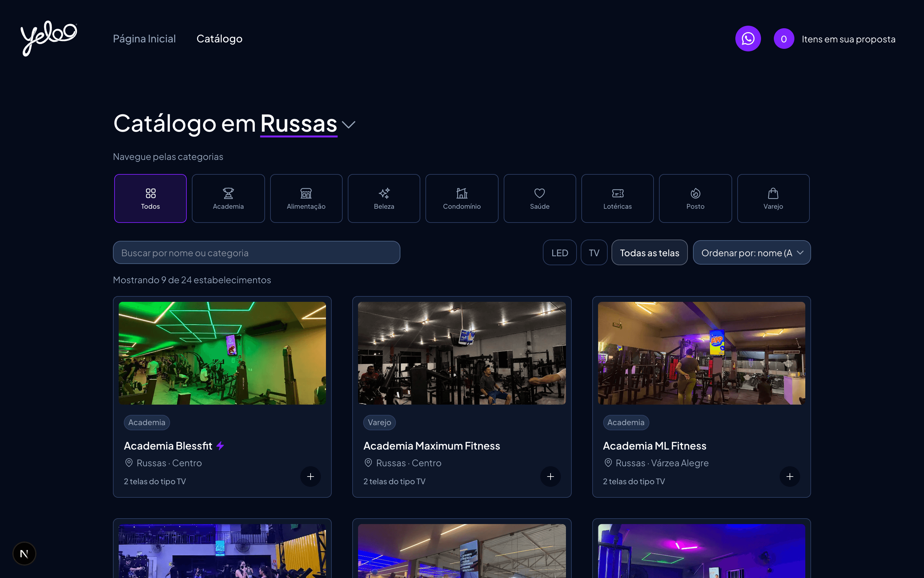Add Academia ML Fitness to proposal
Image resolution: width=924 pixels, height=578 pixels.
pos(790,476)
